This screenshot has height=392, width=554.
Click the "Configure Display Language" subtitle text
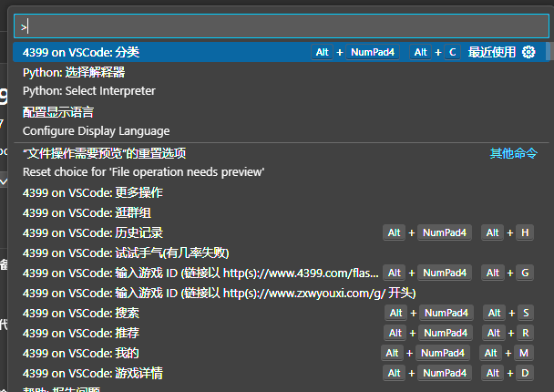96,131
